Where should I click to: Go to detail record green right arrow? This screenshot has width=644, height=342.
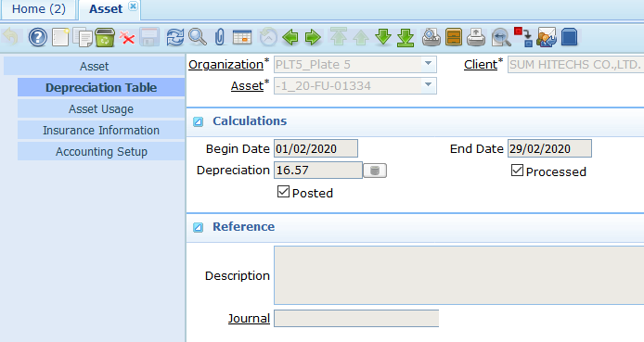tap(313, 37)
